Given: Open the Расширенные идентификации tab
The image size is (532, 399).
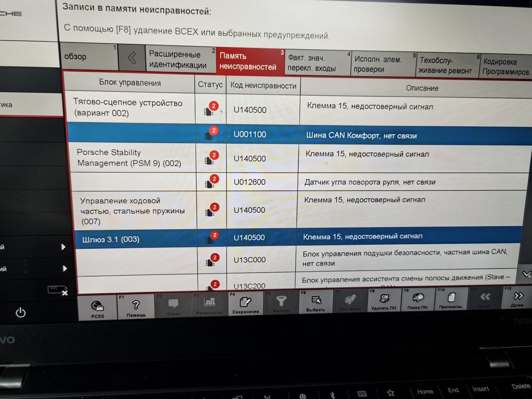Looking at the screenshot, I should 178,60.
